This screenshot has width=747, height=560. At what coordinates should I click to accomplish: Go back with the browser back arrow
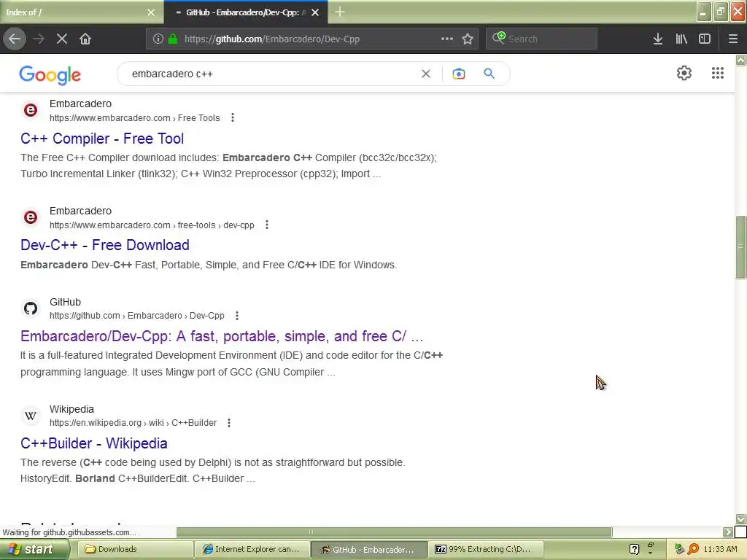(15, 39)
